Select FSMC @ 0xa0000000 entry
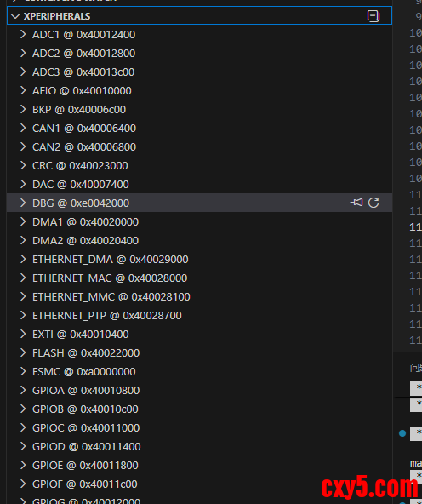Viewport: 422px width, 504px height. [199, 371]
